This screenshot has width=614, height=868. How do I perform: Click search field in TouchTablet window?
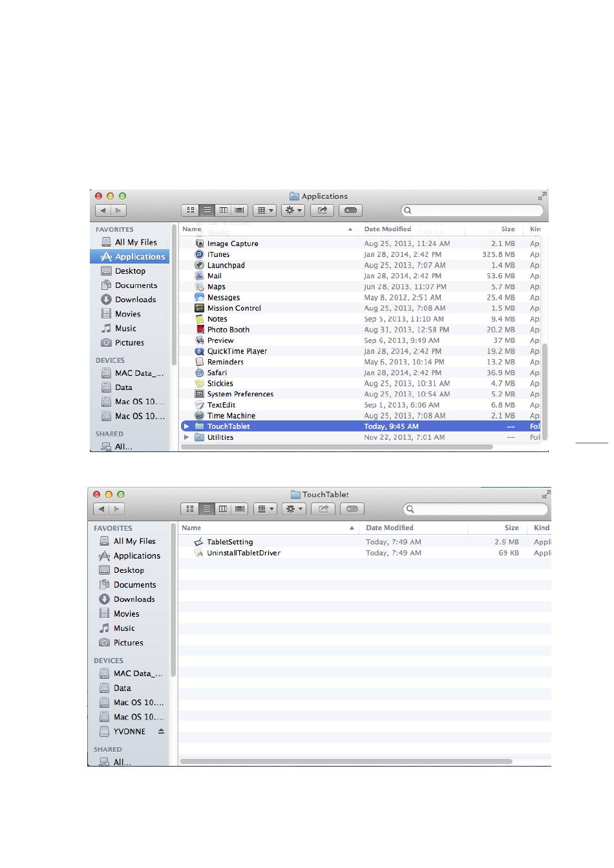pyautogui.click(x=476, y=509)
